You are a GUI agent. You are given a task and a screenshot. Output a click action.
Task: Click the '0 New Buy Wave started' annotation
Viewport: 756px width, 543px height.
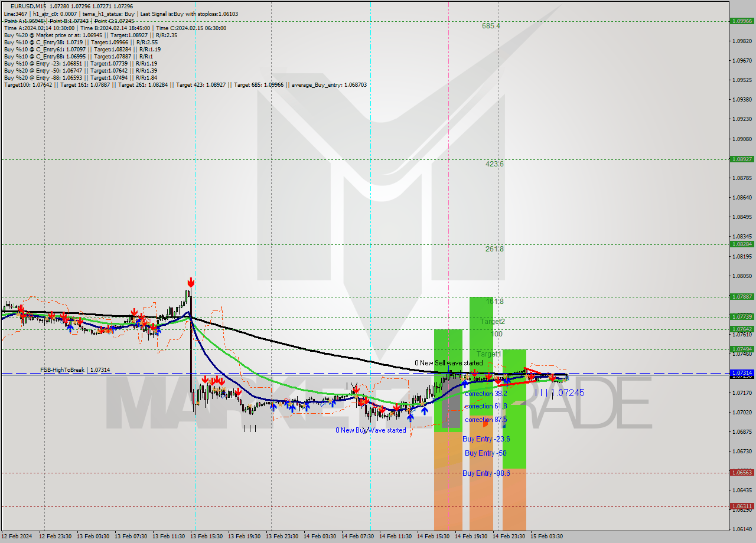(x=371, y=430)
